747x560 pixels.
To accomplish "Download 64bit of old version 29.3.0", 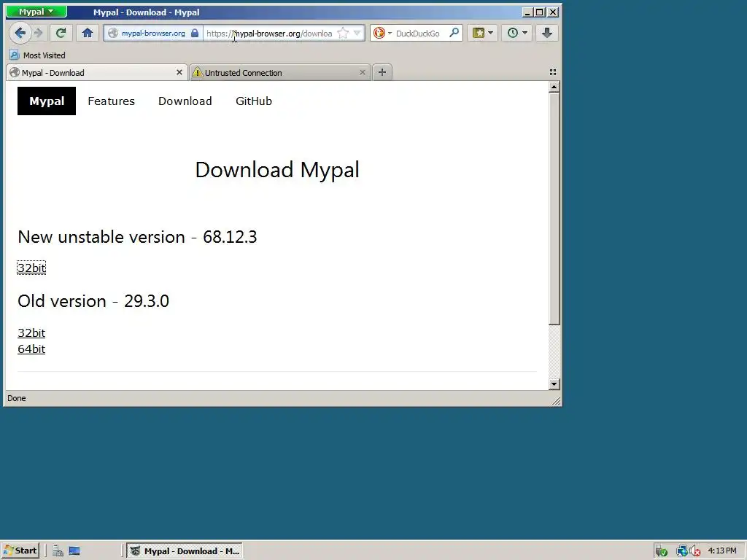I will 31,349.
